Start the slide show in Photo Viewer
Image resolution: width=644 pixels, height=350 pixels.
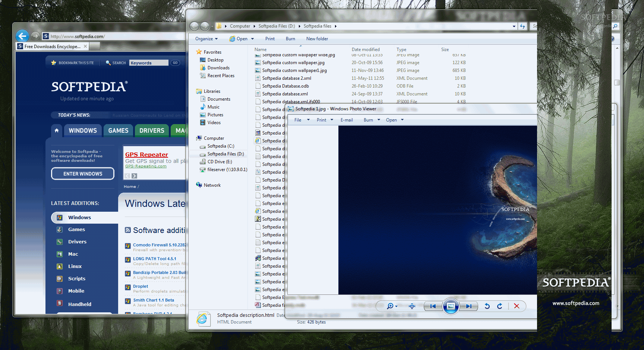[451, 306]
